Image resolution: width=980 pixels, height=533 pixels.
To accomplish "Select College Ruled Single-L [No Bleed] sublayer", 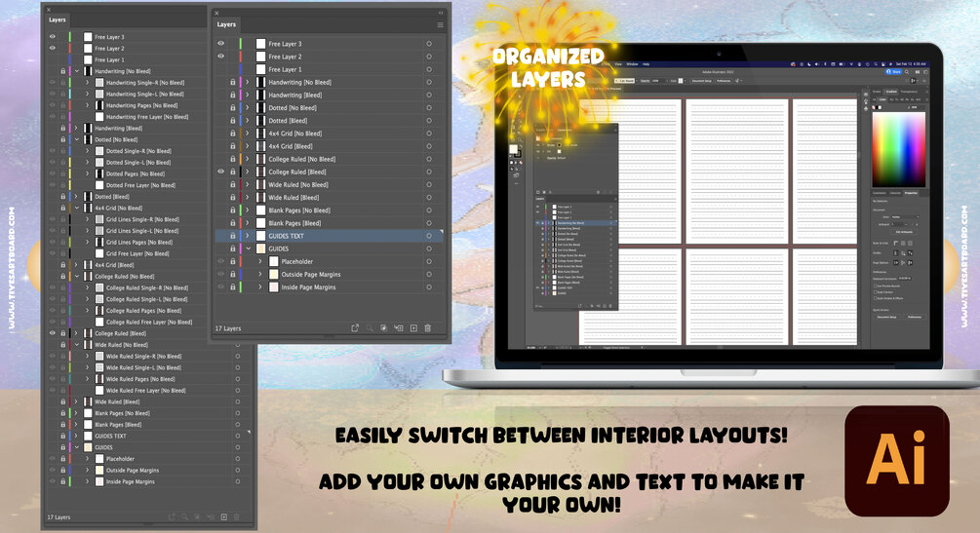I will [145, 299].
